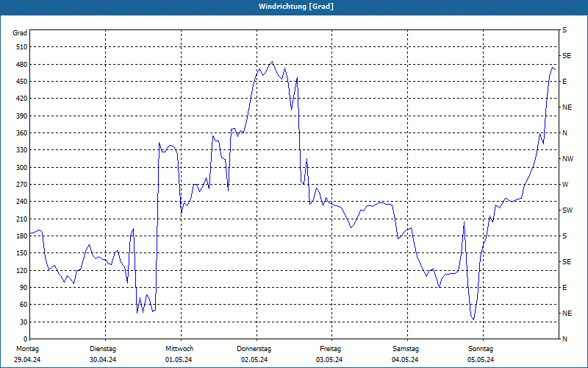Click the 'NW' compass label

click(567, 159)
